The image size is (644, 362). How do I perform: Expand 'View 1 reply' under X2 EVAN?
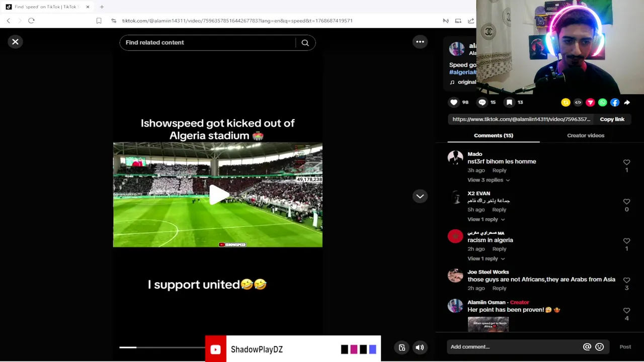[x=486, y=219]
